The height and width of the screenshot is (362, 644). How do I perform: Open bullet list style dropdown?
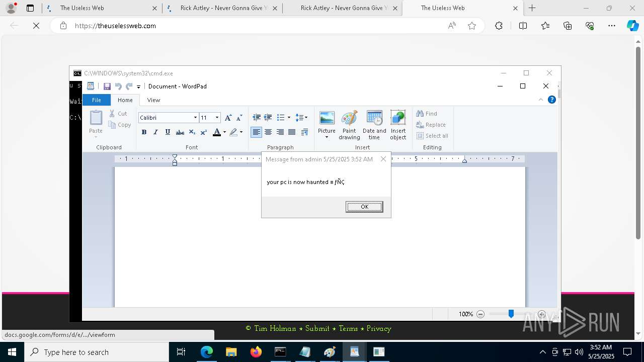point(289,118)
